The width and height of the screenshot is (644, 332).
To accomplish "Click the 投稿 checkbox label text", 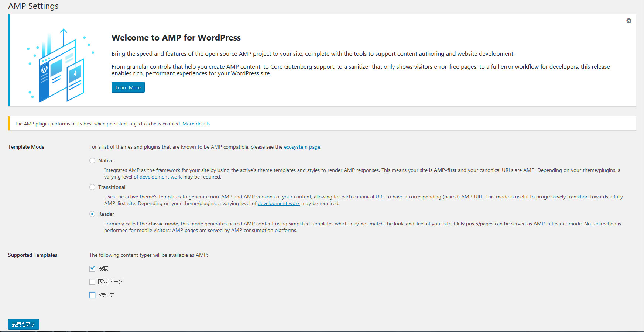I will click(x=103, y=269).
